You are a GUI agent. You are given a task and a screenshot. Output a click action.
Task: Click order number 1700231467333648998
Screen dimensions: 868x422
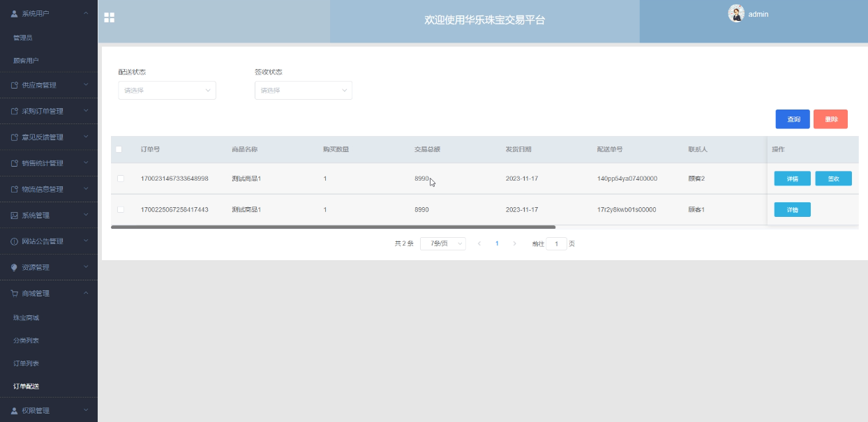click(x=174, y=179)
